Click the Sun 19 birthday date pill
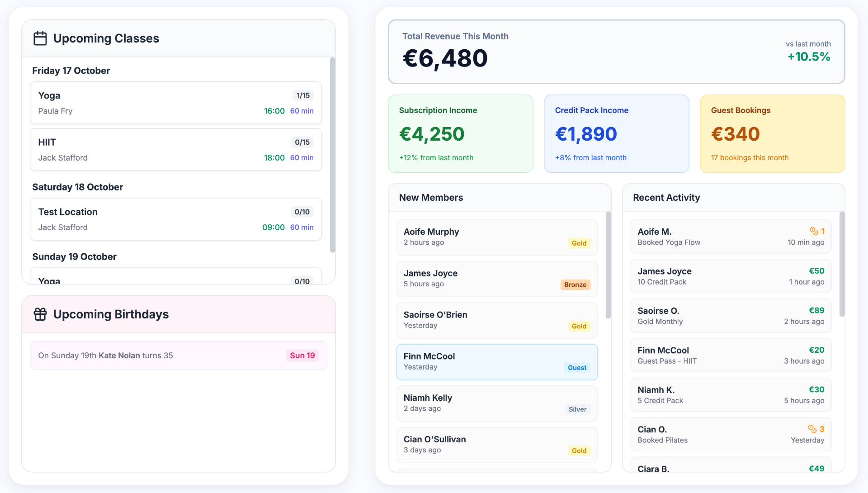The width and height of the screenshot is (868, 493). pyautogui.click(x=302, y=356)
